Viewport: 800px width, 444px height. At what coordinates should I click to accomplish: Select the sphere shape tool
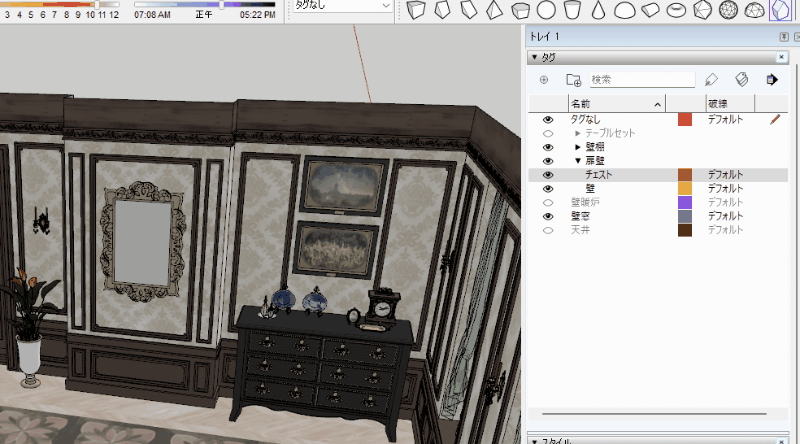tap(546, 10)
